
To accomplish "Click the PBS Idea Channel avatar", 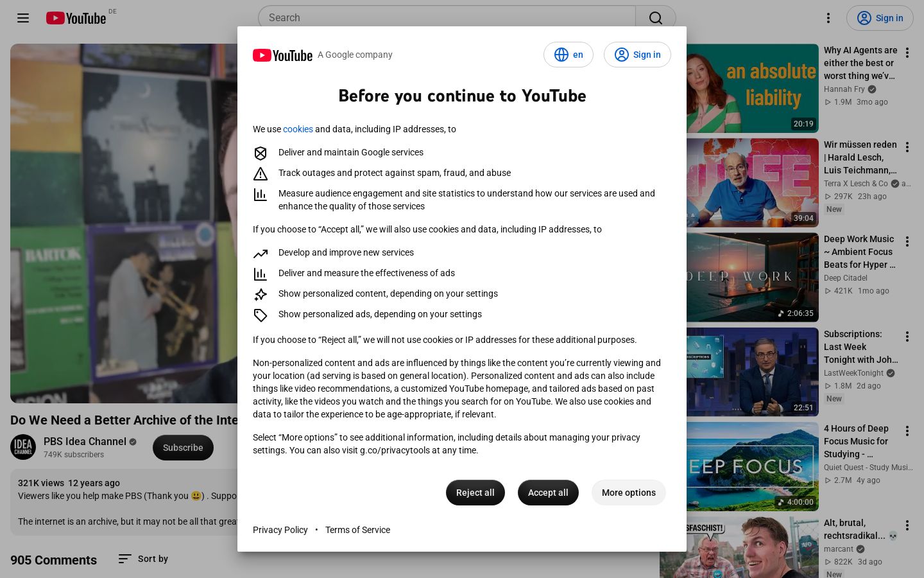I will pyautogui.click(x=23, y=448).
